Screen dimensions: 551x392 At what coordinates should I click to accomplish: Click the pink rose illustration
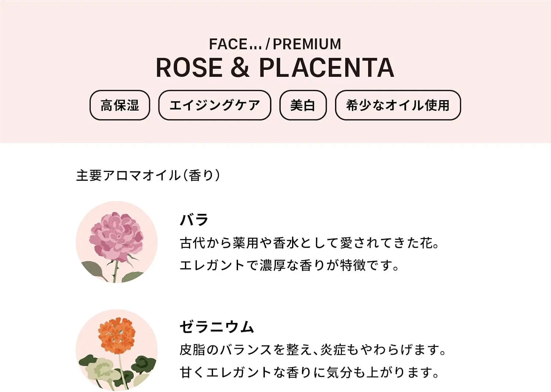coord(116,242)
